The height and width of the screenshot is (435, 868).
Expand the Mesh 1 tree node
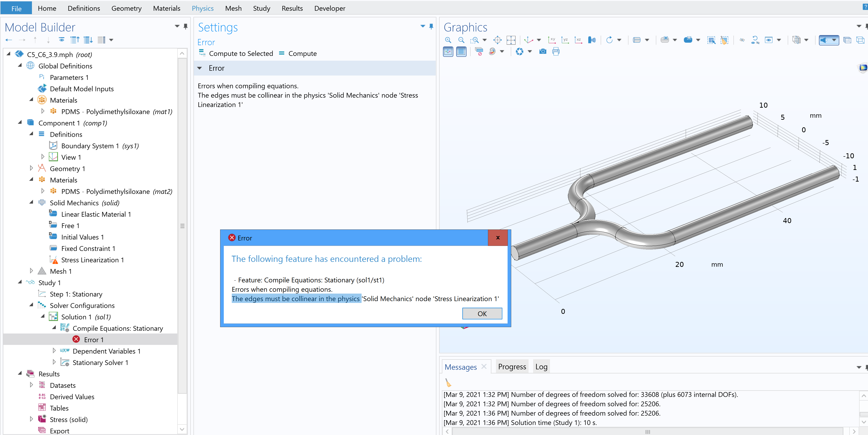[31, 271]
